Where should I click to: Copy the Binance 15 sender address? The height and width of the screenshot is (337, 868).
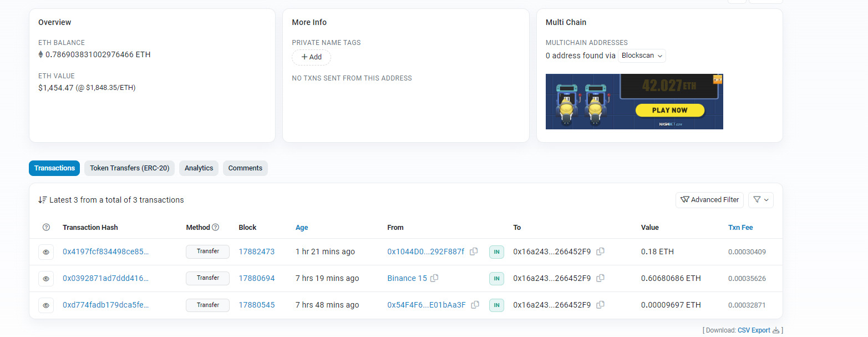pos(434,278)
